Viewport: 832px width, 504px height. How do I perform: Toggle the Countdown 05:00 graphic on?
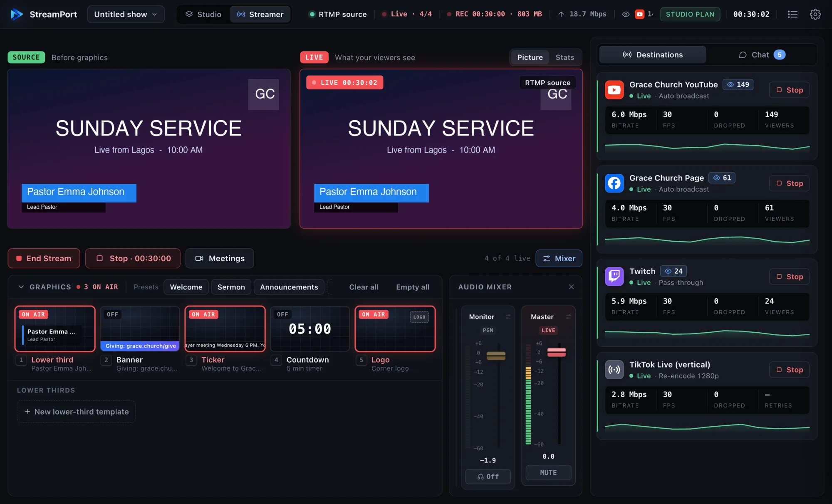pos(310,329)
